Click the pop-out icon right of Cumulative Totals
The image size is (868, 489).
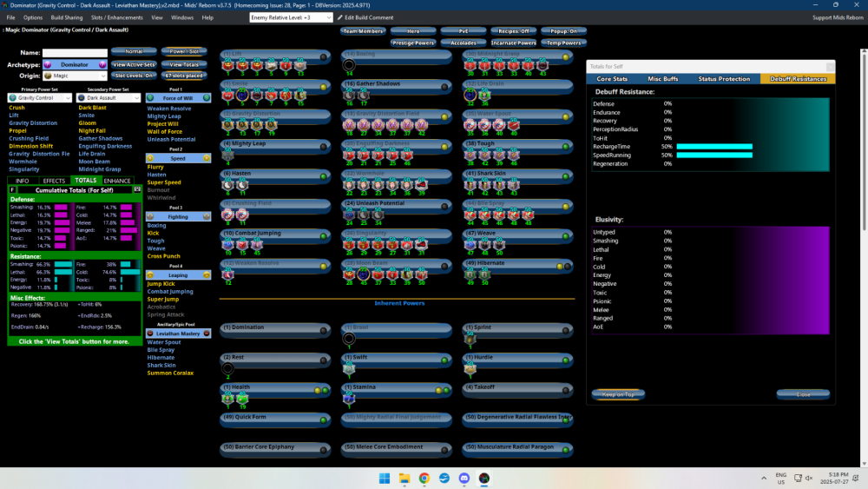(137, 190)
